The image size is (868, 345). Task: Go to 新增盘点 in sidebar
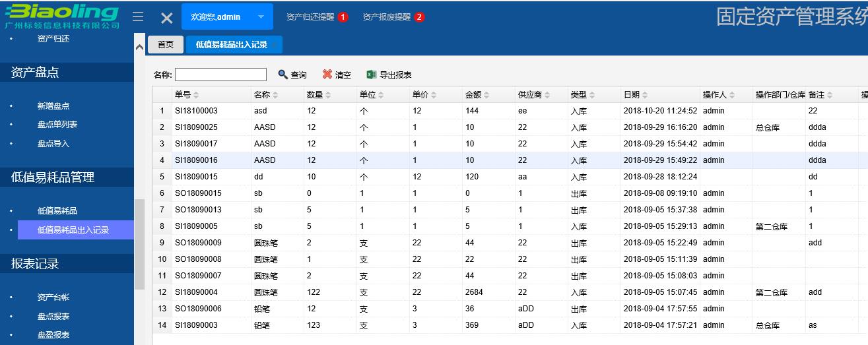click(x=53, y=106)
